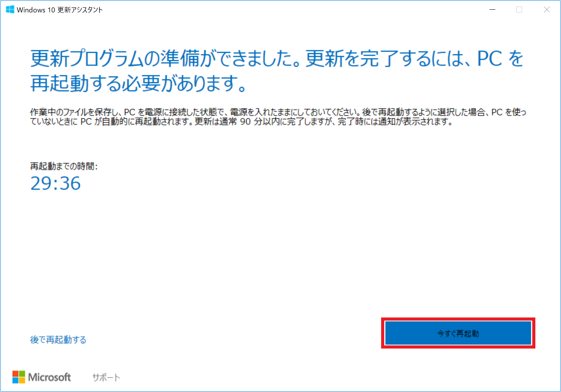Click the Windows 10 更新アシスタント title text

(60, 10)
